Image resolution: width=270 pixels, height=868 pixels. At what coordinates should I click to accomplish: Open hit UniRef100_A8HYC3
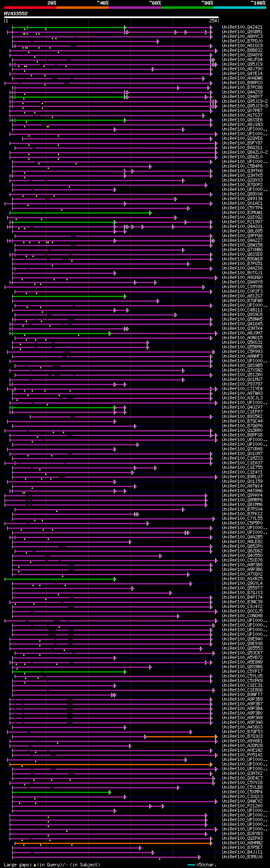[242, 36]
